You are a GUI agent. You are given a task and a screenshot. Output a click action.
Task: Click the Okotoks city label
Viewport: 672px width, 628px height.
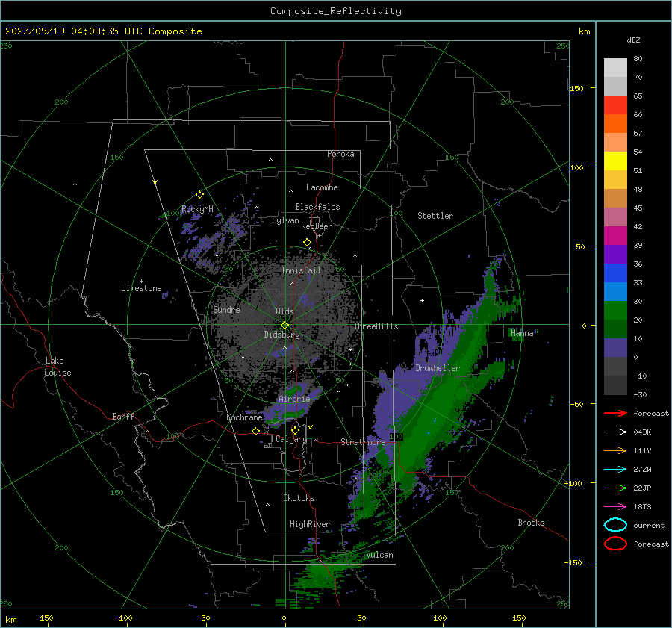click(x=299, y=497)
